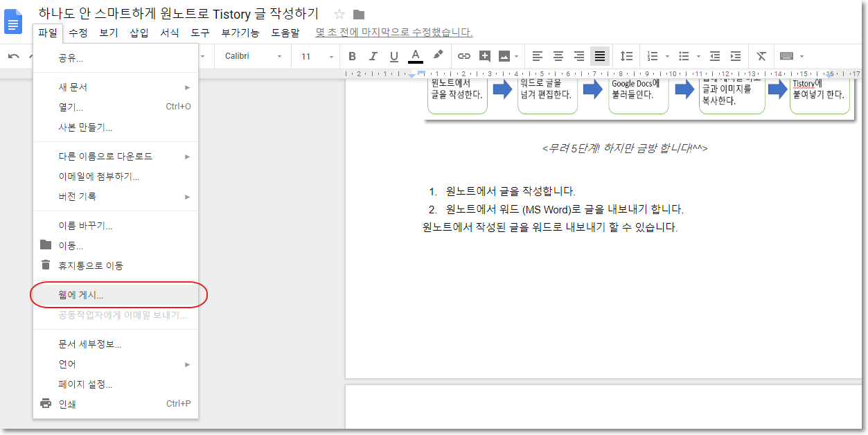Choose 인쇄 print entry
868x435 pixels.
[116, 405]
